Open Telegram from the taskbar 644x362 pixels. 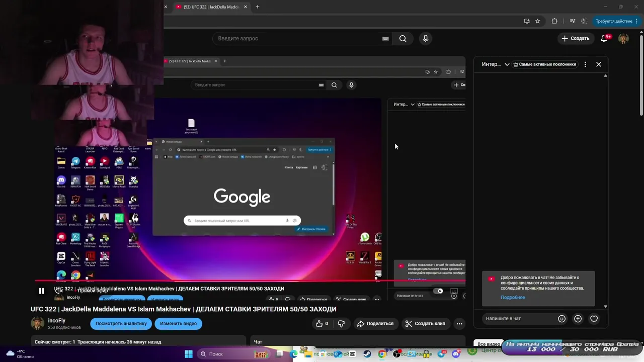coord(441,354)
